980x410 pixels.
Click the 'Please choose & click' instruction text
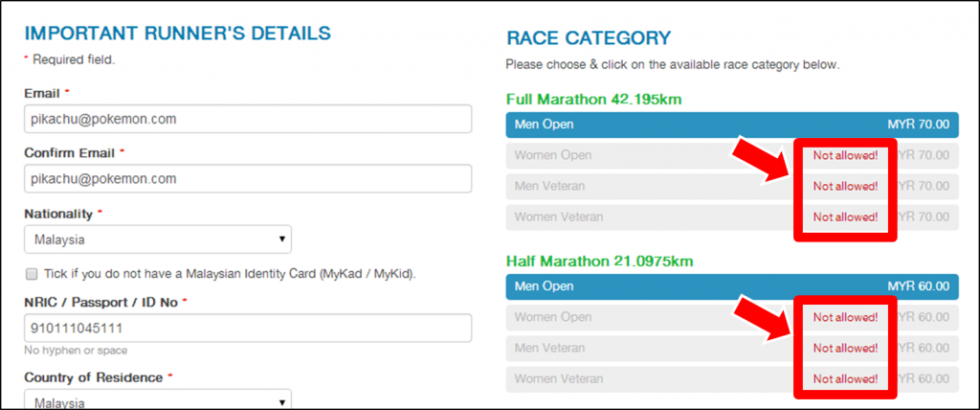coord(673,64)
